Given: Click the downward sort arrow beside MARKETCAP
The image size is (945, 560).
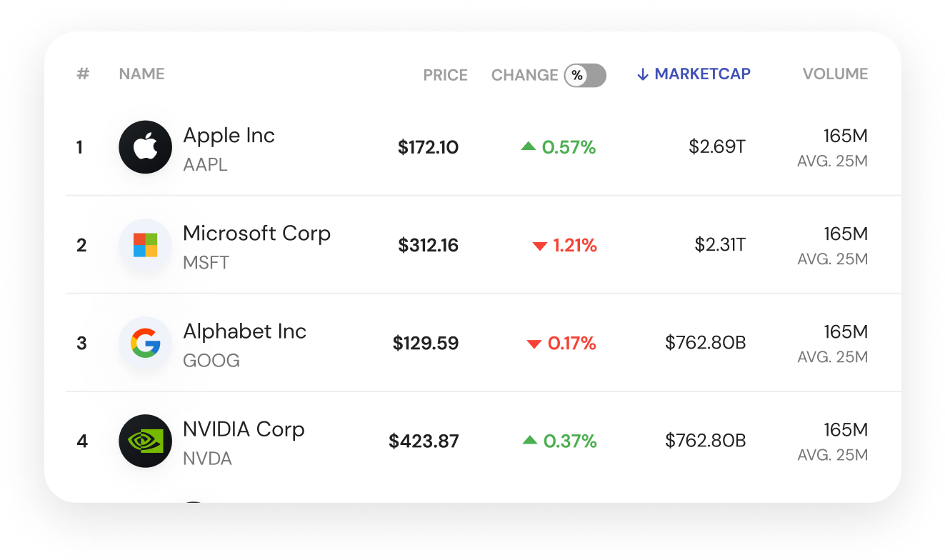Looking at the screenshot, I should pos(642,74).
